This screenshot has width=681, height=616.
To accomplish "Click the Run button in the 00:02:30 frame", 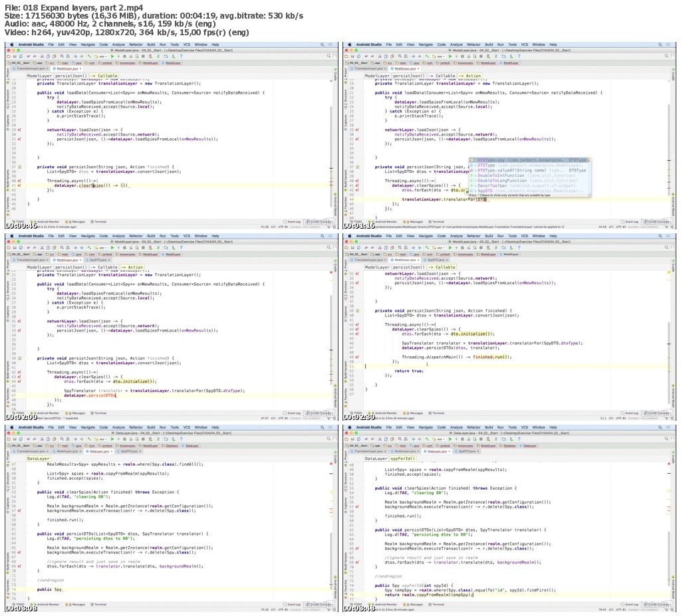I will pyautogui.click(x=450, y=248).
